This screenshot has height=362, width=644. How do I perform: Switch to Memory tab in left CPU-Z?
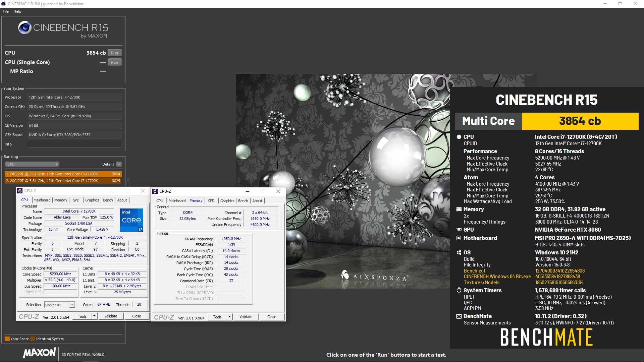point(61,200)
